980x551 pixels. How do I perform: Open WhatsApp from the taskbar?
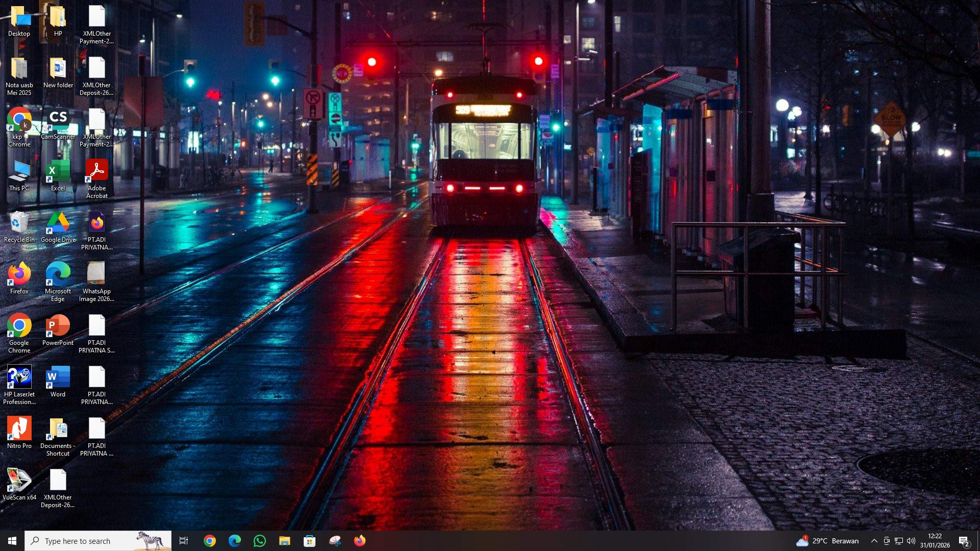pos(260,540)
